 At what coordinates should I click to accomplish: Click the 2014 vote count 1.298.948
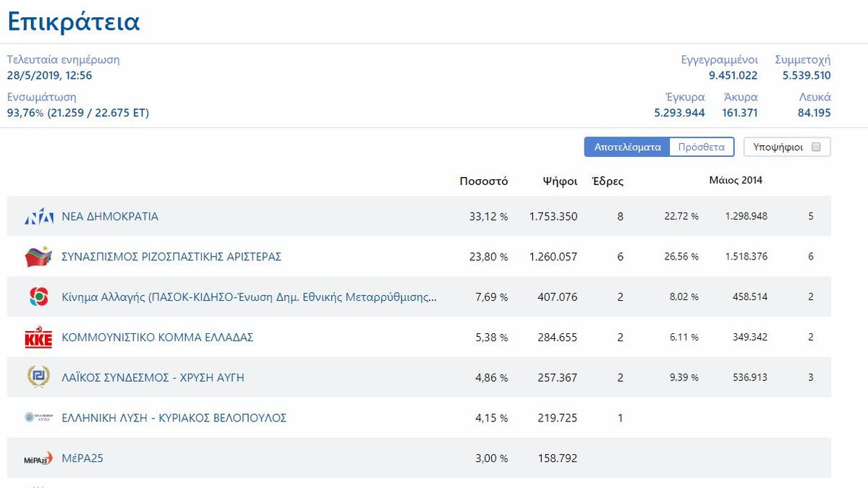(x=746, y=216)
